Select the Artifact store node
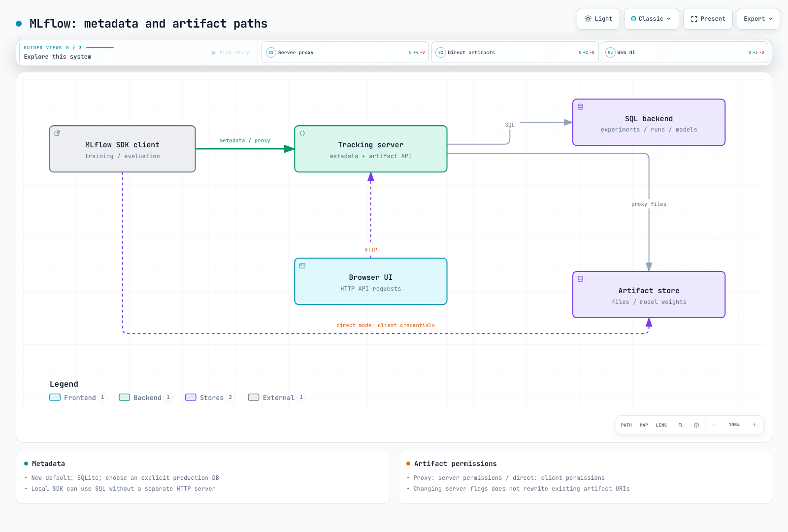Image resolution: width=788 pixels, height=532 pixels. pos(649,295)
